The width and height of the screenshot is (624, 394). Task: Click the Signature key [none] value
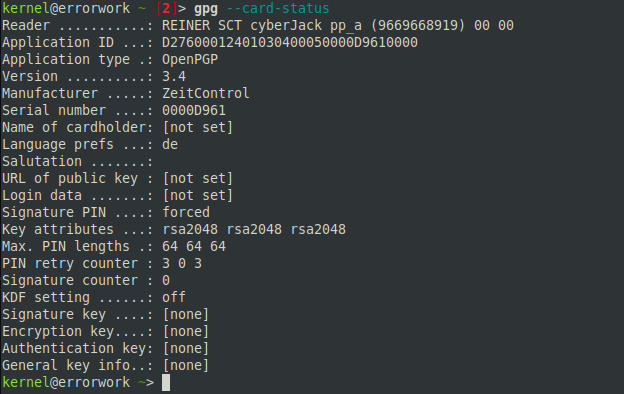click(186, 314)
